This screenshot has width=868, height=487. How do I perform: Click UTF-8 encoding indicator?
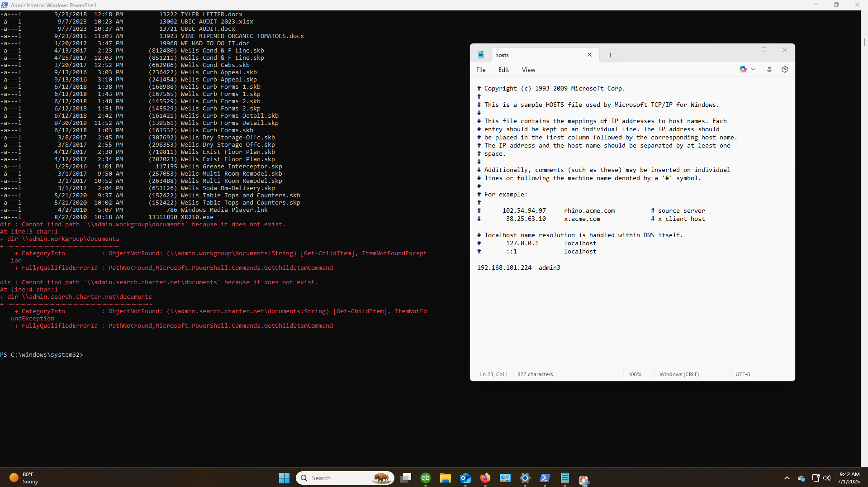coord(742,374)
